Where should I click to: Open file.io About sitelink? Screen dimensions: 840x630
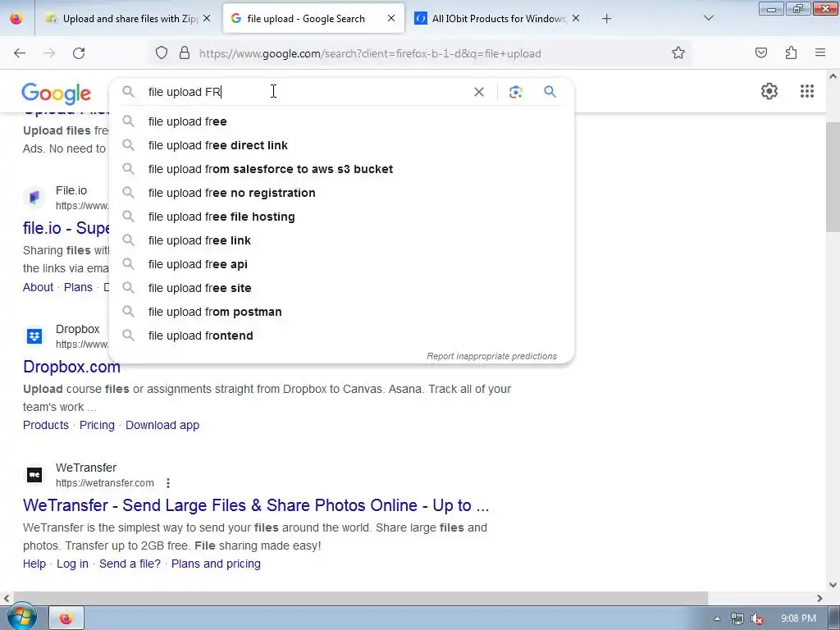[x=38, y=287]
